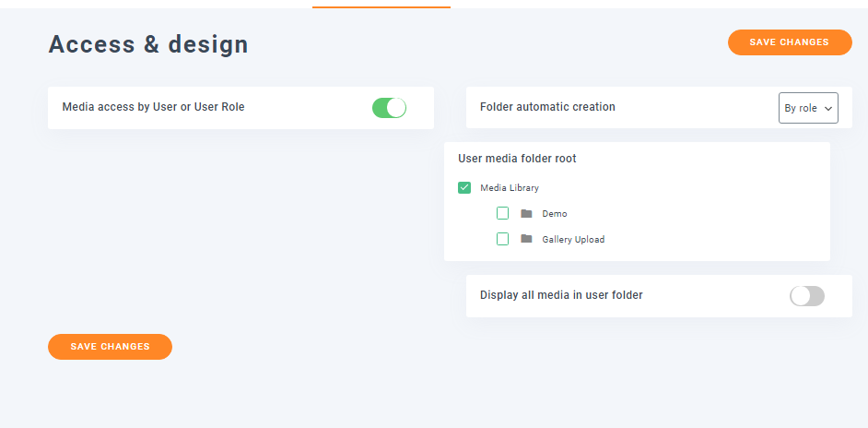Image resolution: width=868 pixels, height=428 pixels.
Task: Click the chevron arrow in By role box
Action: [828, 109]
